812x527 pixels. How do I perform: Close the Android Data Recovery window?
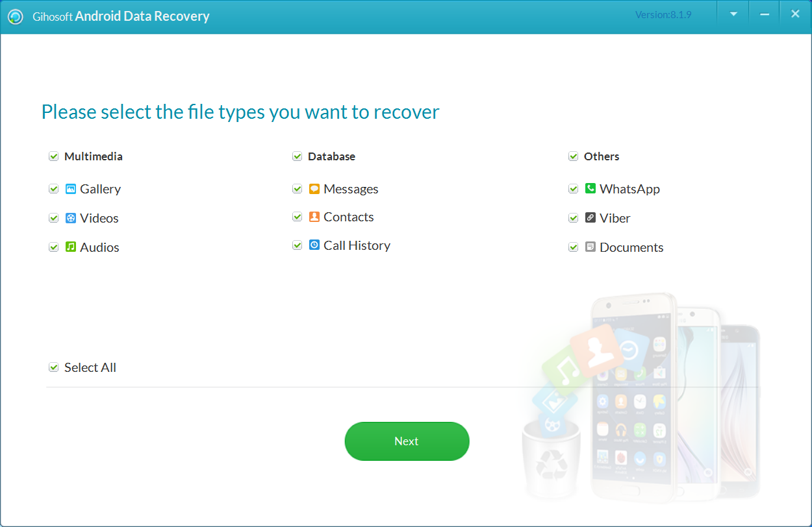click(x=795, y=14)
